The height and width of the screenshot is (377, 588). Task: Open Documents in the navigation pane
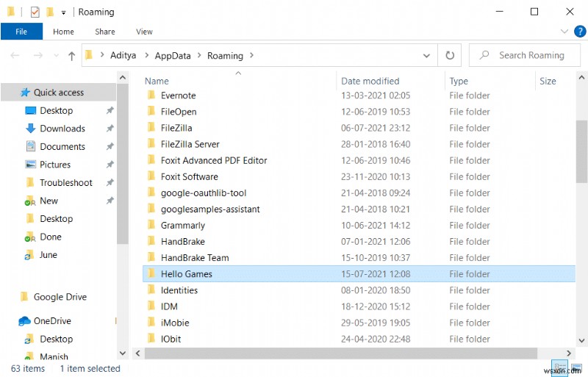[62, 147]
